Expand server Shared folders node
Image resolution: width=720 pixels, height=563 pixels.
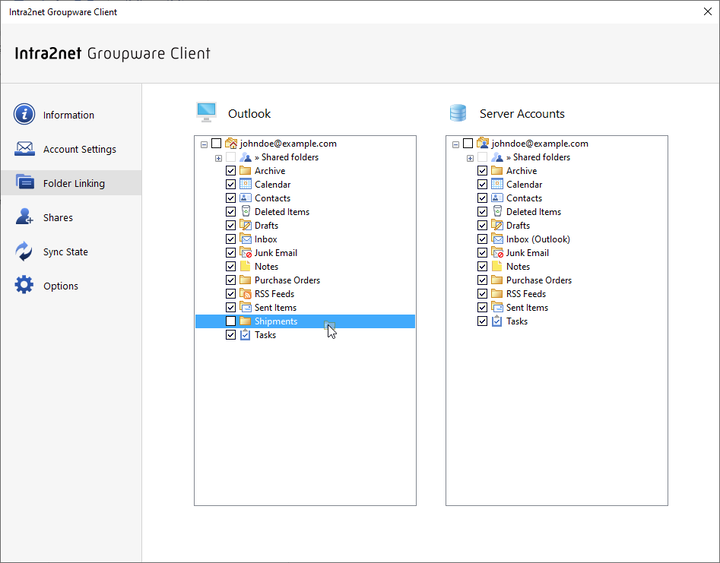[470, 158]
